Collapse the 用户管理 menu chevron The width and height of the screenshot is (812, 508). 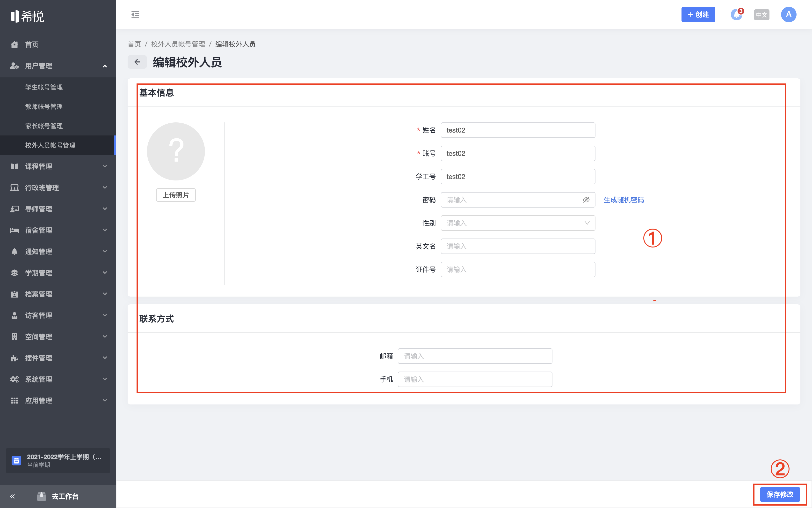click(105, 66)
